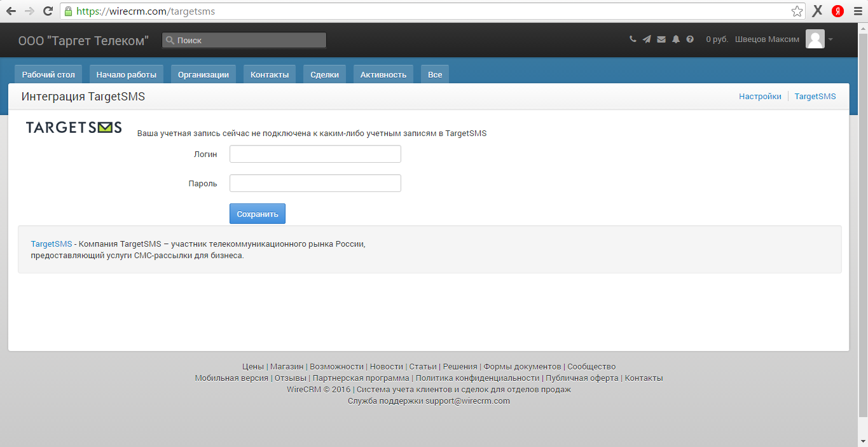Open TargetSMS link in page header
The width and height of the screenshot is (868, 447).
pos(815,97)
